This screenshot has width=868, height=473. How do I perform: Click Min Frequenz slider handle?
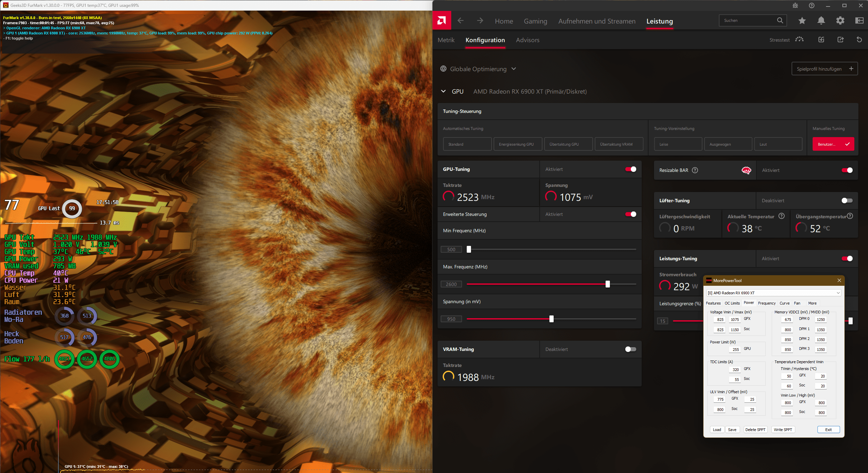tap(469, 249)
